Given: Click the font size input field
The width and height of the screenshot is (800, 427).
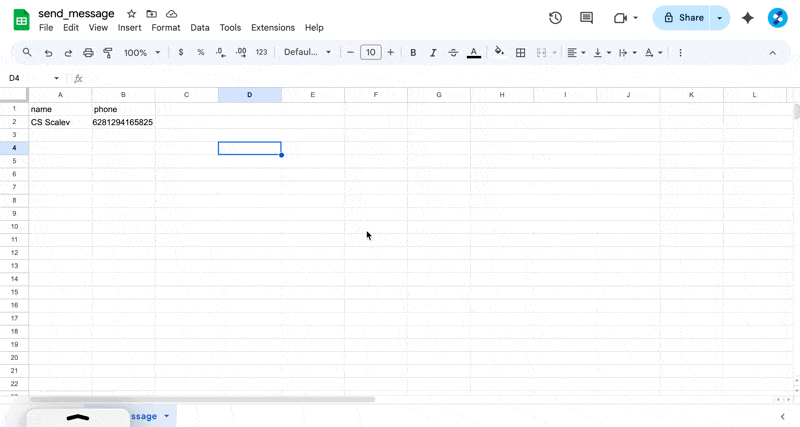Looking at the screenshot, I should tap(370, 53).
